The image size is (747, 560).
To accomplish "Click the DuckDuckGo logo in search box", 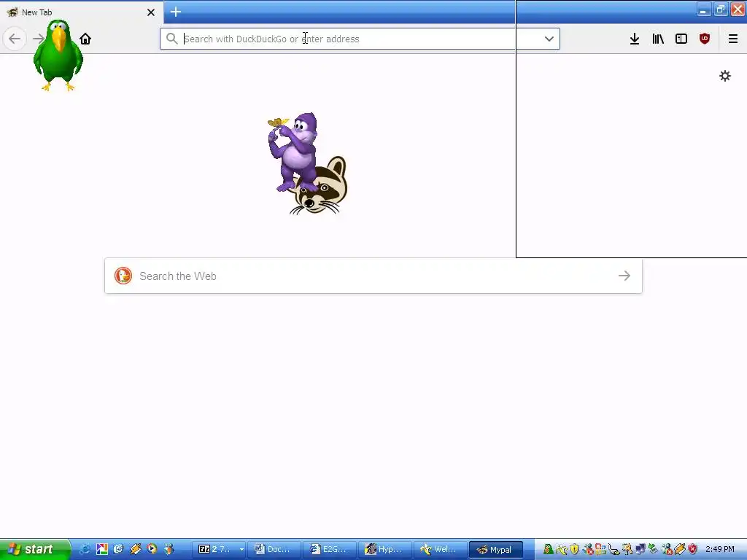I will coord(123,276).
